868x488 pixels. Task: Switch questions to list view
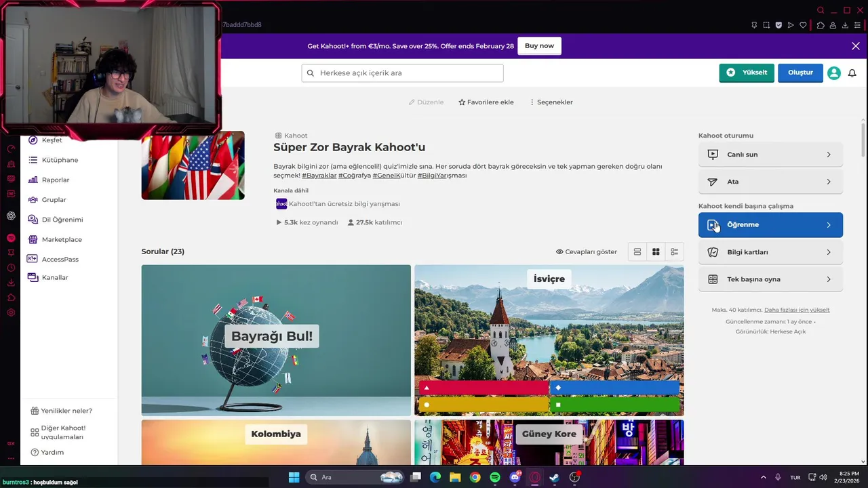pos(637,251)
